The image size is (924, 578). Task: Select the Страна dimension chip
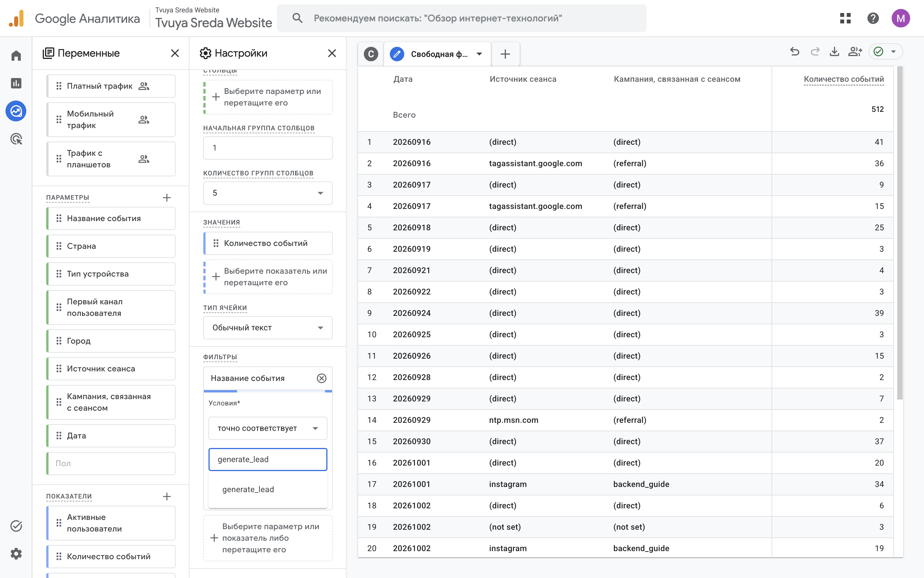[111, 246]
